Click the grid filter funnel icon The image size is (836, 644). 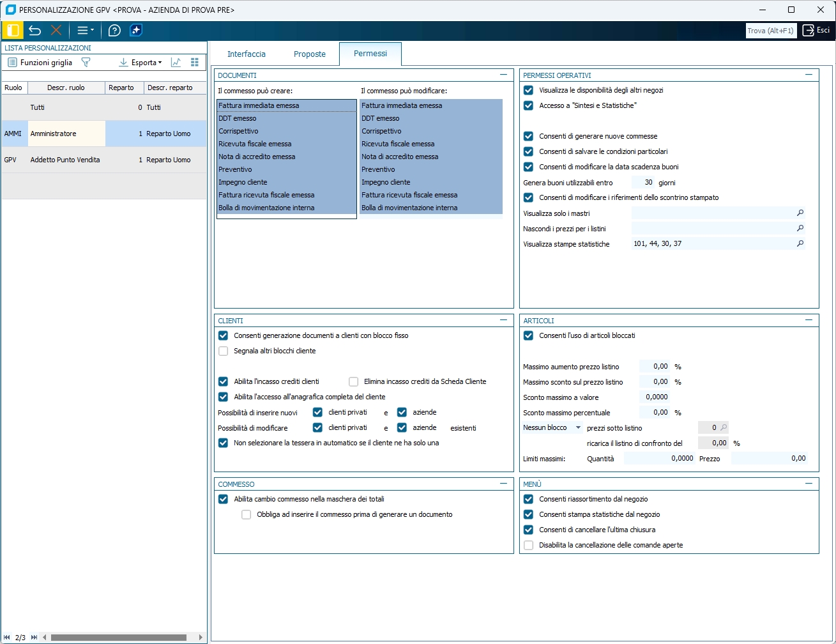86,63
